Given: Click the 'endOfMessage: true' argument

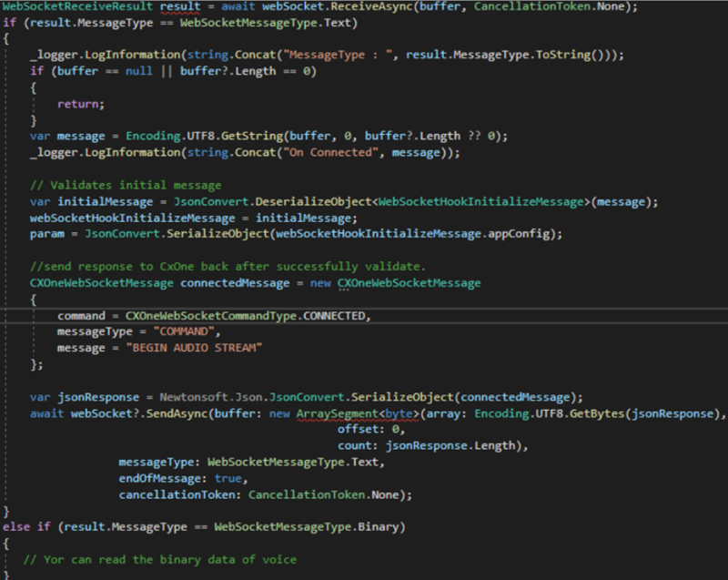Looking at the screenshot, I should tap(180, 478).
